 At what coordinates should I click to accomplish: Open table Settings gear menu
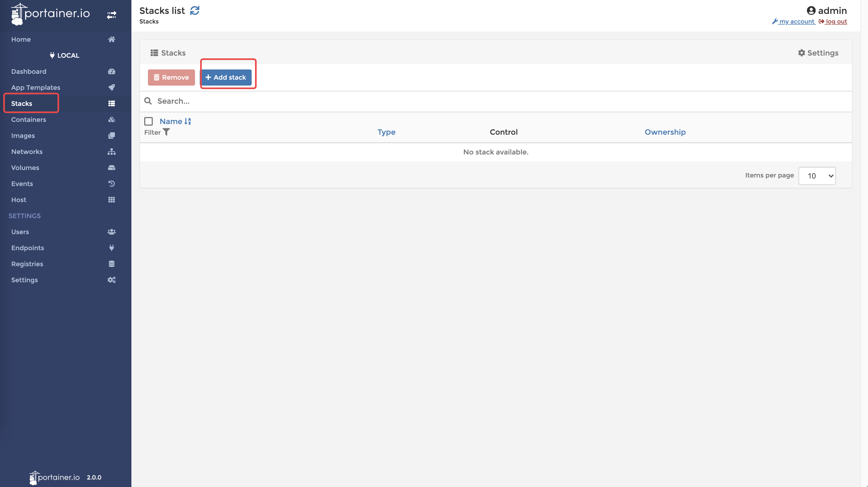(x=818, y=53)
